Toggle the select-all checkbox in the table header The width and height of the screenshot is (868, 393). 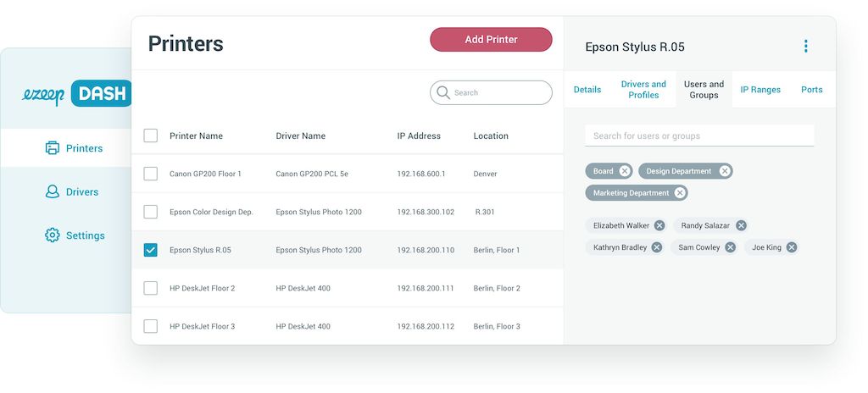[x=151, y=136]
